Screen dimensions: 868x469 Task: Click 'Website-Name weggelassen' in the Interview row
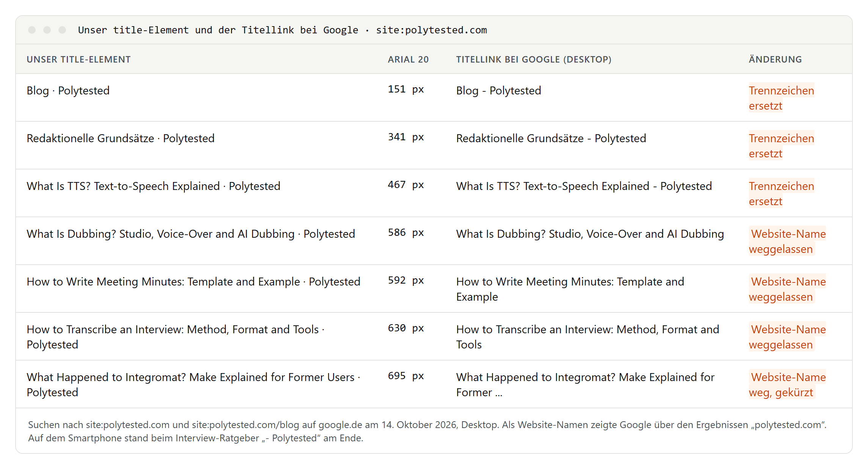pyautogui.click(x=787, y=337)
